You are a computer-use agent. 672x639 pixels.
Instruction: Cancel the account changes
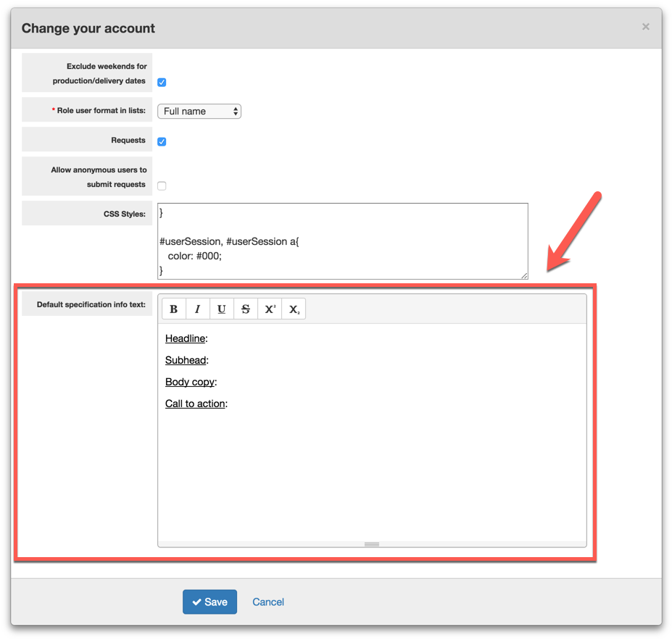[268, 602]
